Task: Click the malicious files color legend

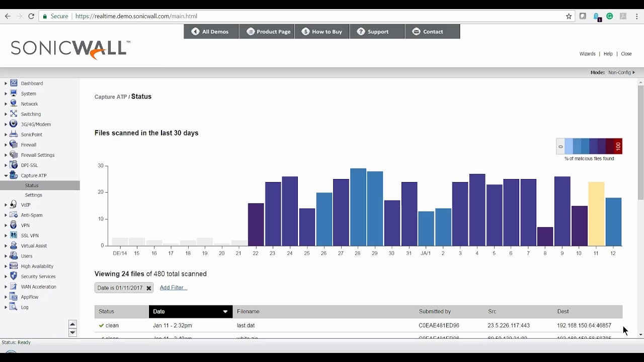Action: point(589,146)
